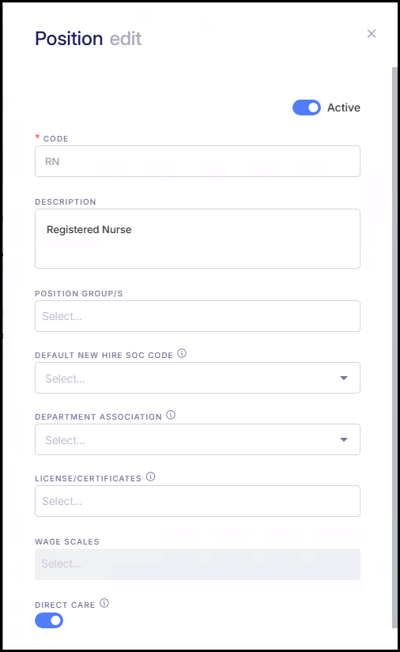400x652 pixels.
Task: Toggle the Active switch off
Action: 306,108
